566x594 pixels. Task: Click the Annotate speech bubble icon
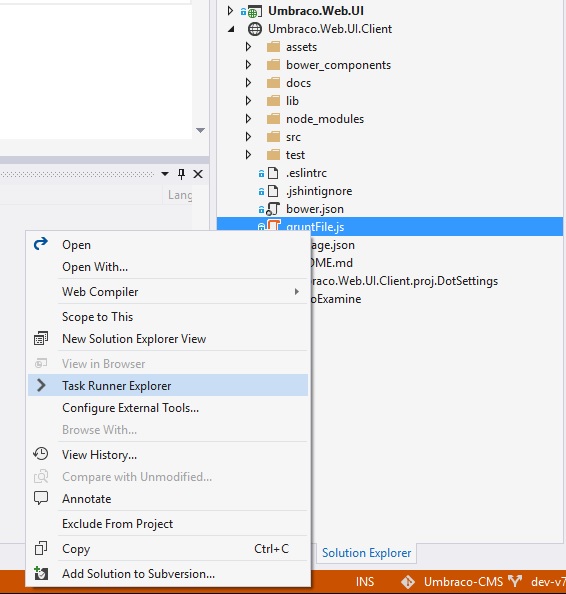[x=41, y=498]
